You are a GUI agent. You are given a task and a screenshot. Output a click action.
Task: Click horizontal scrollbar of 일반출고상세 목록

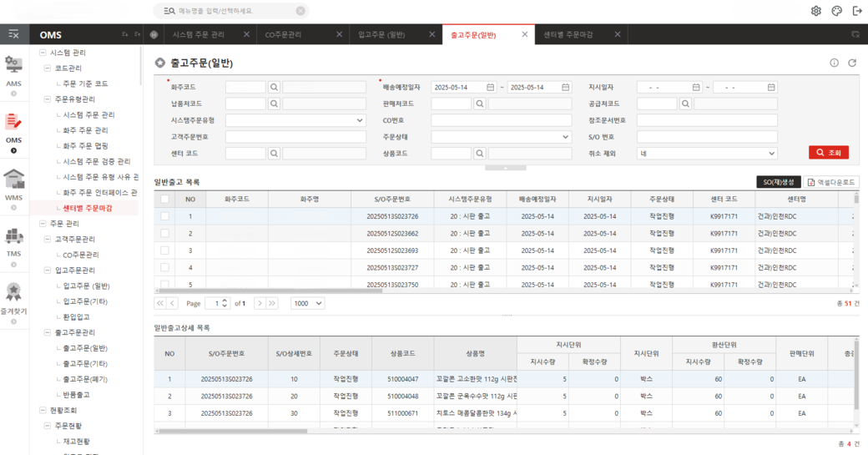click(231, 431)
